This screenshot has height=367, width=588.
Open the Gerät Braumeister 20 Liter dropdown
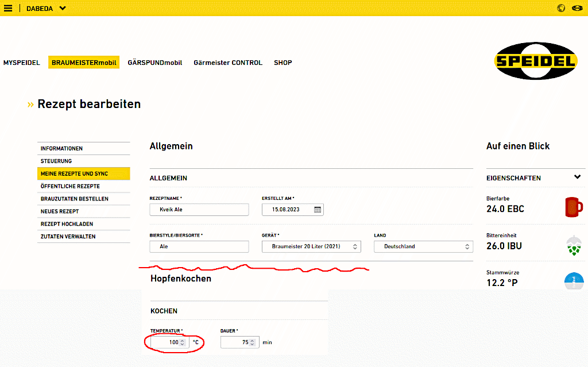[310, 246]
